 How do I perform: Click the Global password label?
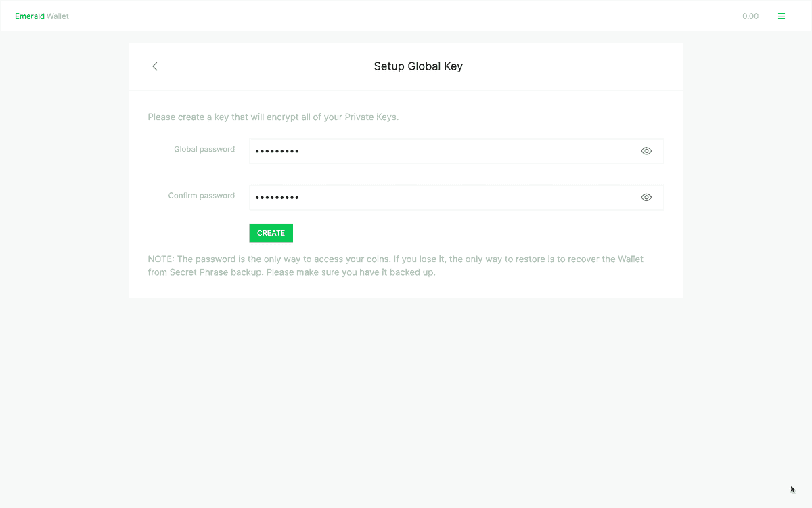coord(204,149)
